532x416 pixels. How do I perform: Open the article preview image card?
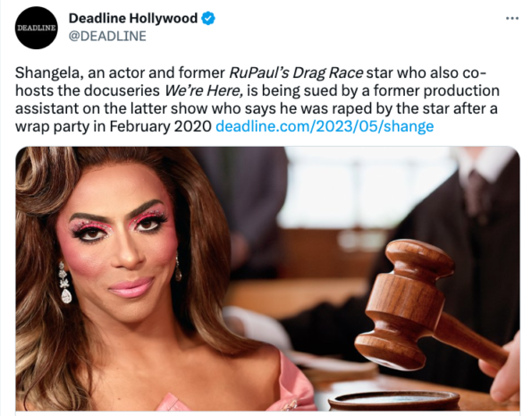[267, 279]
